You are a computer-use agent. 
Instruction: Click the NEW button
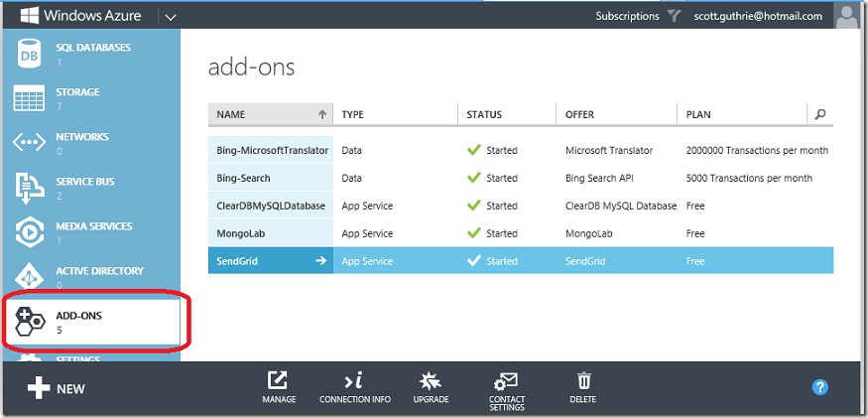coord(56,388)
